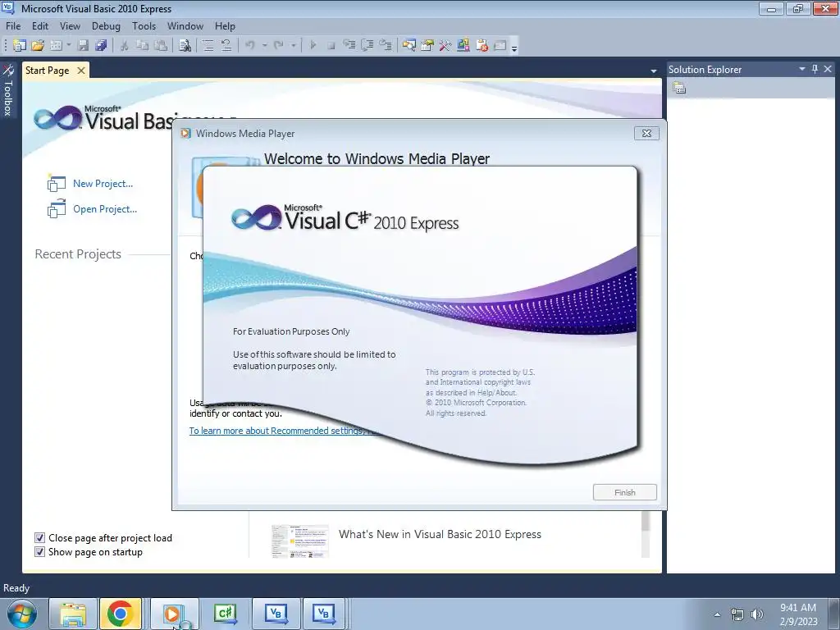The width and height of the screenshot is (840, 630).
Task: Click Uncomment selected lines icon
Action: pyautogui.click(x=226, y=46)
